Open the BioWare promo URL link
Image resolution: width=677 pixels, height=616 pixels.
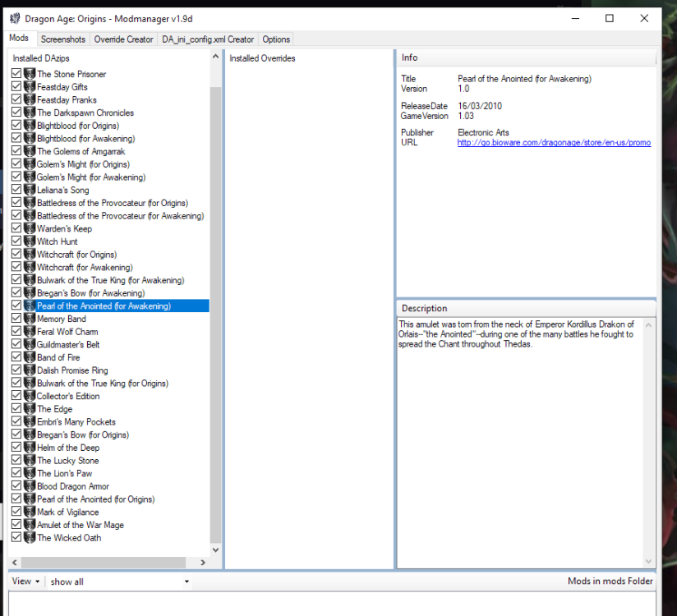pos(554,142)
